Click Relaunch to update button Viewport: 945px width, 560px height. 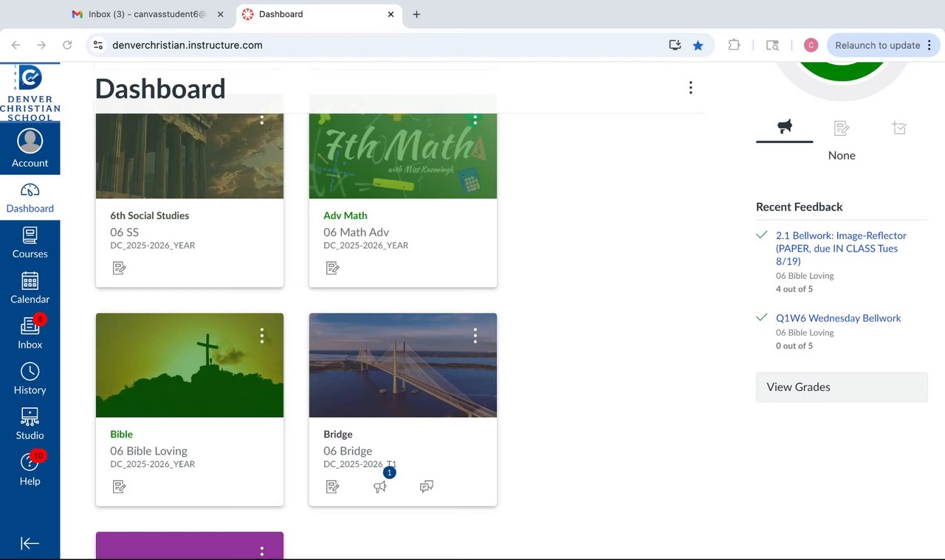point(883,45)
